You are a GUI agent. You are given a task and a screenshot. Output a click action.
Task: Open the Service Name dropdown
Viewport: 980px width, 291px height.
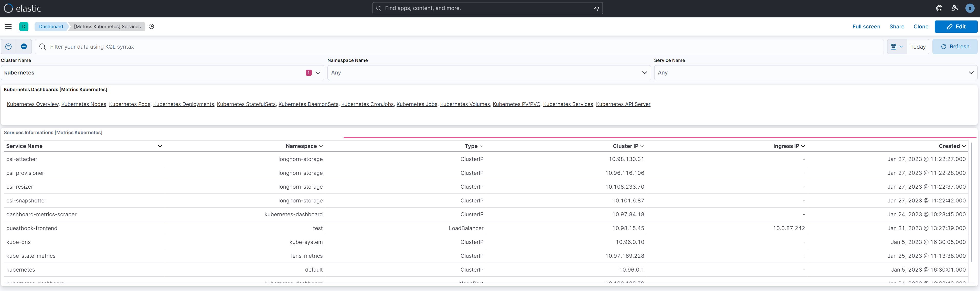point(815,73)
